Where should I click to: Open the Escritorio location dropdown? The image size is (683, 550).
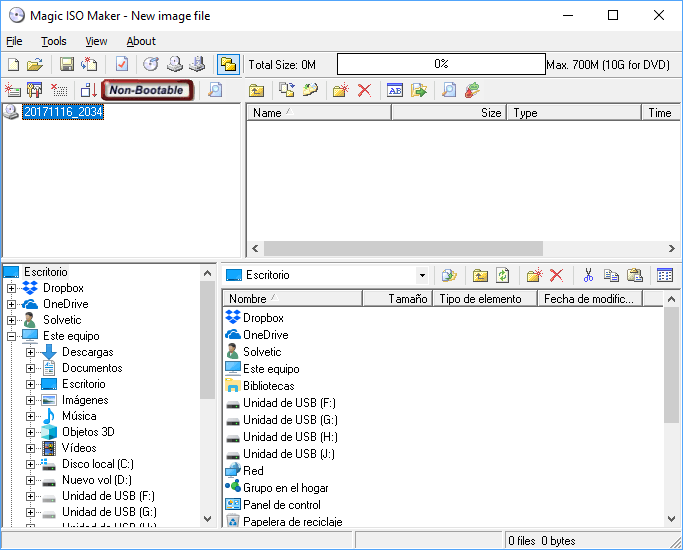click(422, 275)
